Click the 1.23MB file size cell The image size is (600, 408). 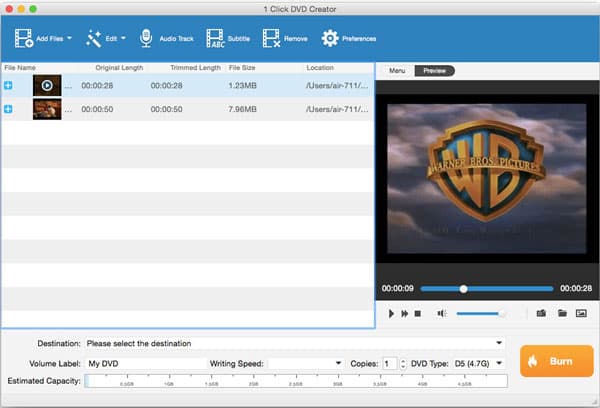click(242, 85)
